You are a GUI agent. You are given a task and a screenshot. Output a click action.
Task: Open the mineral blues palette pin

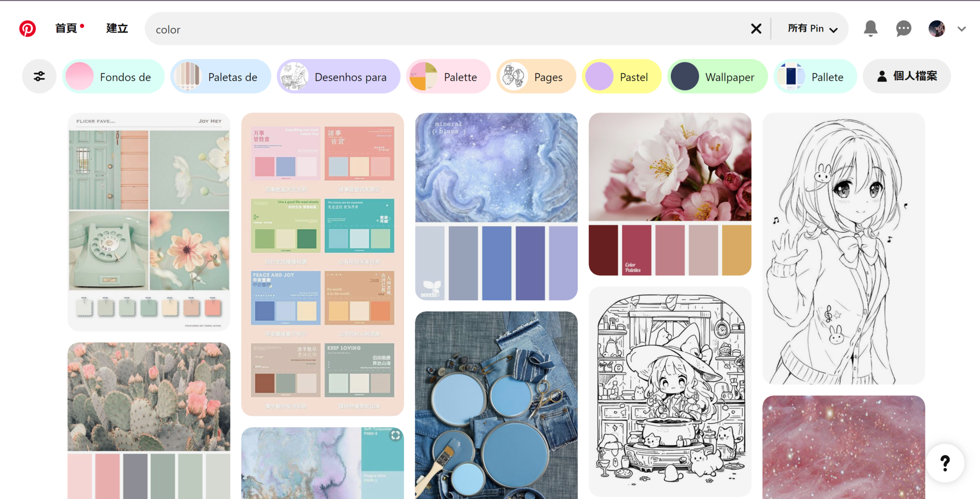[x=496, y=206]
